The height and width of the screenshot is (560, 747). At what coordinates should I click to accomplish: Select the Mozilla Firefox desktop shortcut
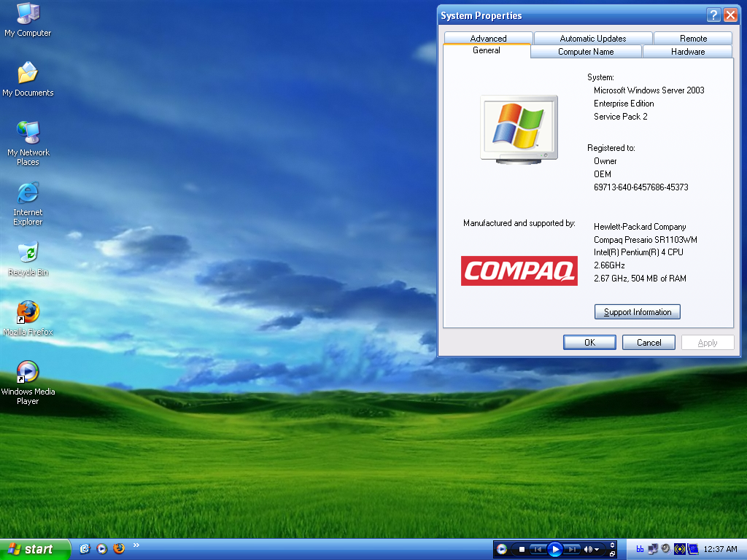tap(28, 318)
